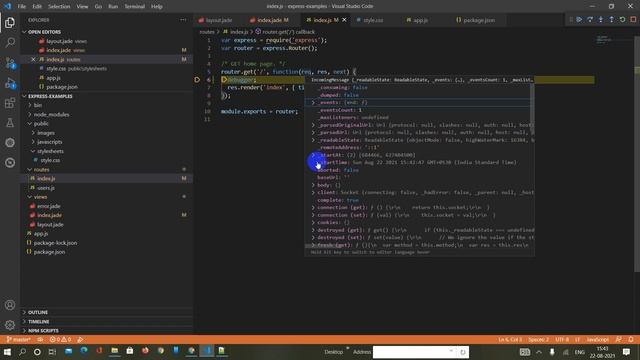
Task: Click the UTF-8 encoding indicator
Action: [562, 339]
